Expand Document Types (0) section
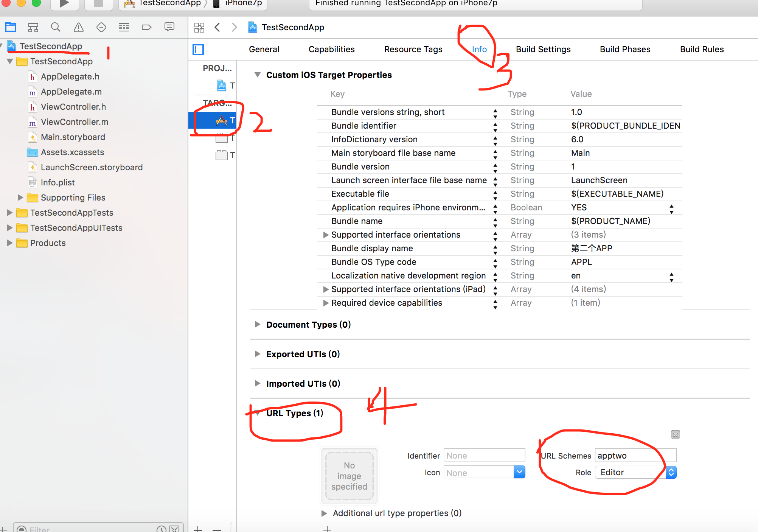758x532 pixels. [x=258, y=324]
